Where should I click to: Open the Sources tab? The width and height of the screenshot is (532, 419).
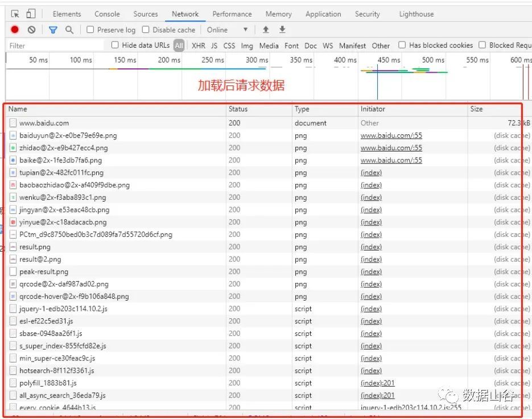146,14
